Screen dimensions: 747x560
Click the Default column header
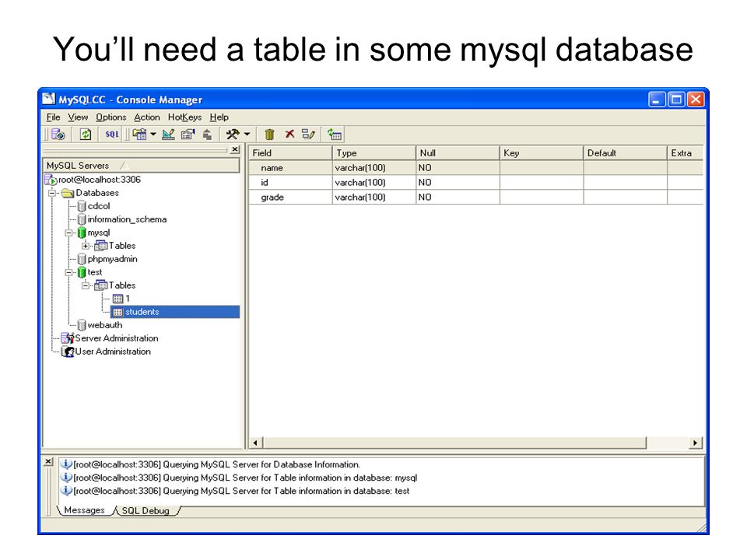625,153
